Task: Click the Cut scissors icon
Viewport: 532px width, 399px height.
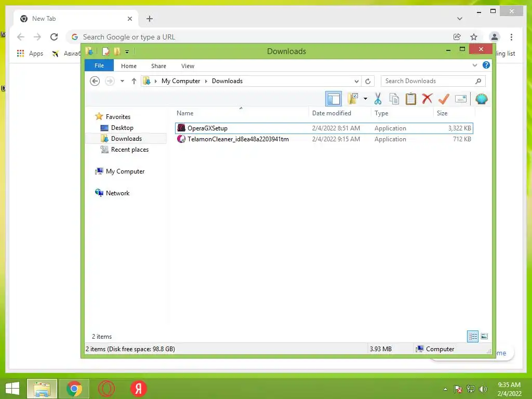Action: click(378, 99)
